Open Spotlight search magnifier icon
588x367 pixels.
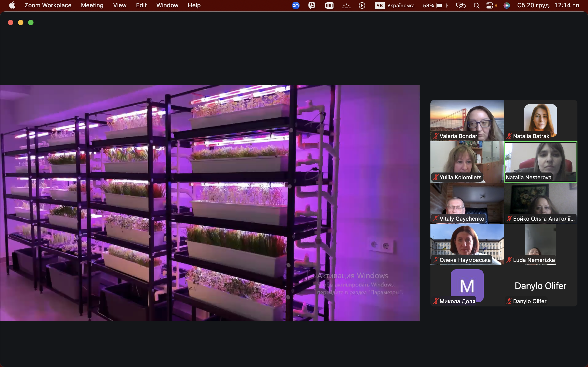point(476,5)
